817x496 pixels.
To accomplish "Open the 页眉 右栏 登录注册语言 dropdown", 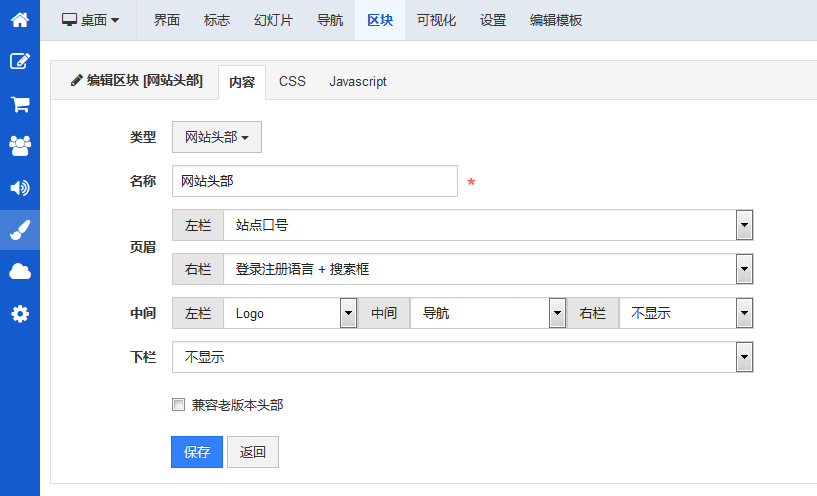I will pyautogui.click(x=487, y=269).
